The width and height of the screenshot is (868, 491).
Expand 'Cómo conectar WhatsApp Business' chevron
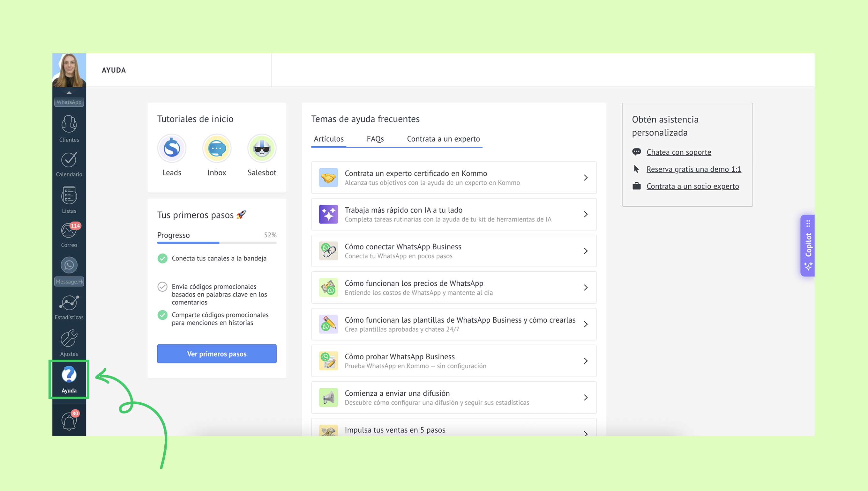point(586,251)
